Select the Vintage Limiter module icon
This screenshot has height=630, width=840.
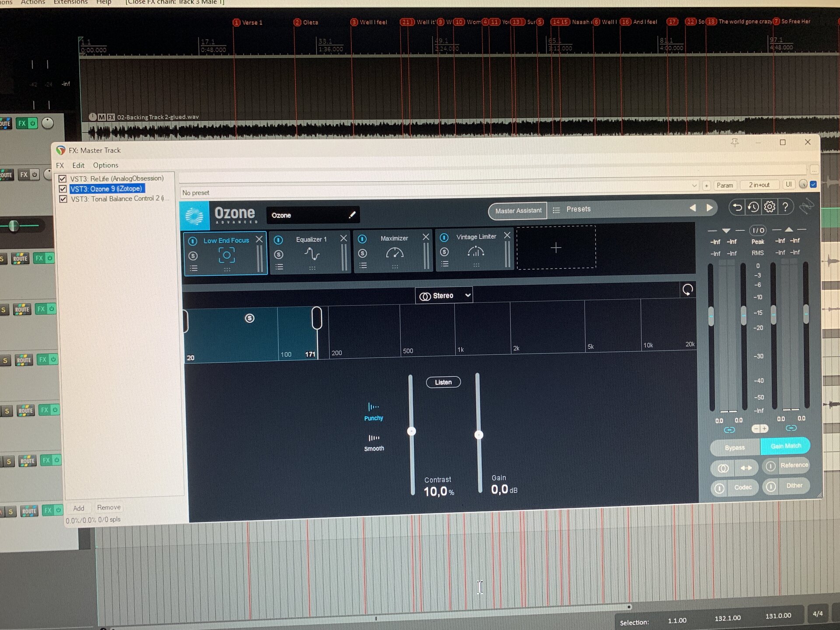(476, 251)
